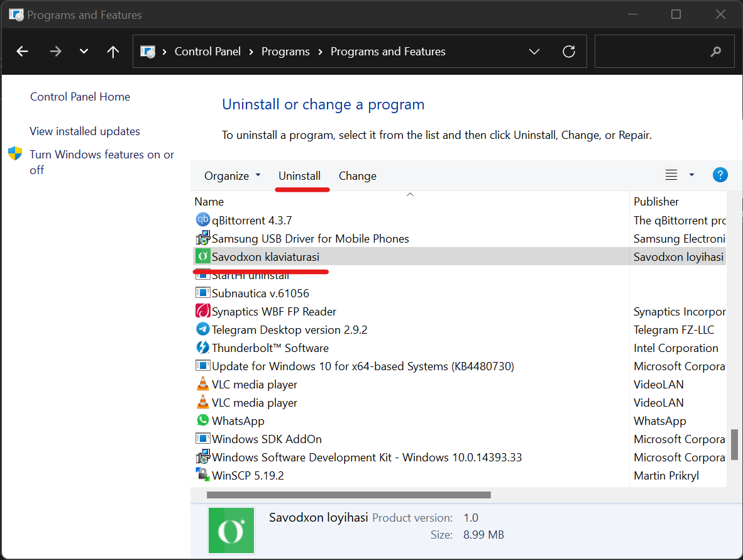Select the Telegram Desktop icon in list
The image size is (743, 560).
click(x=202, y=329)
